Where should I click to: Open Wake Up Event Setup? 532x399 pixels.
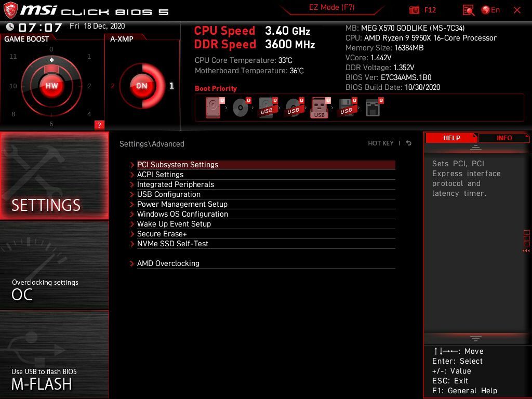click(266, 223)
